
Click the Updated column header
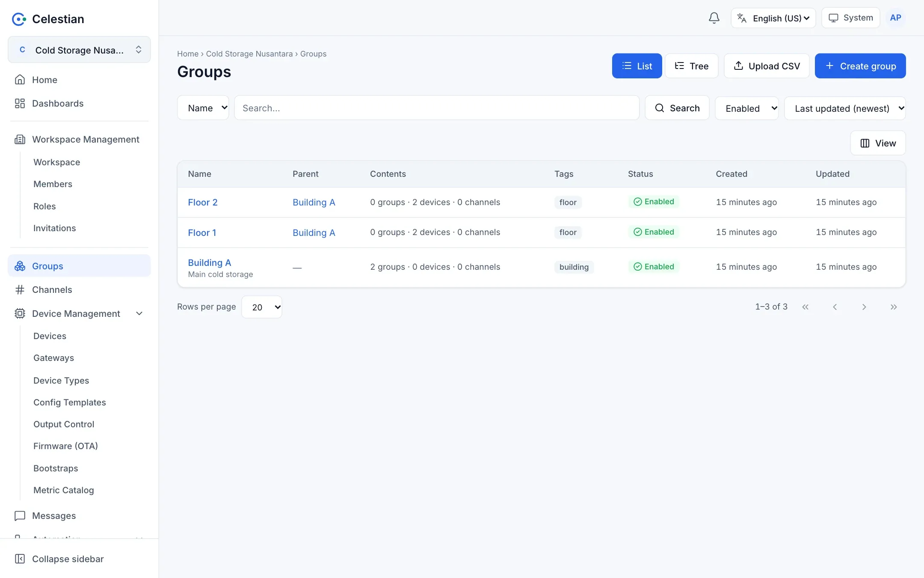point(832,174)
